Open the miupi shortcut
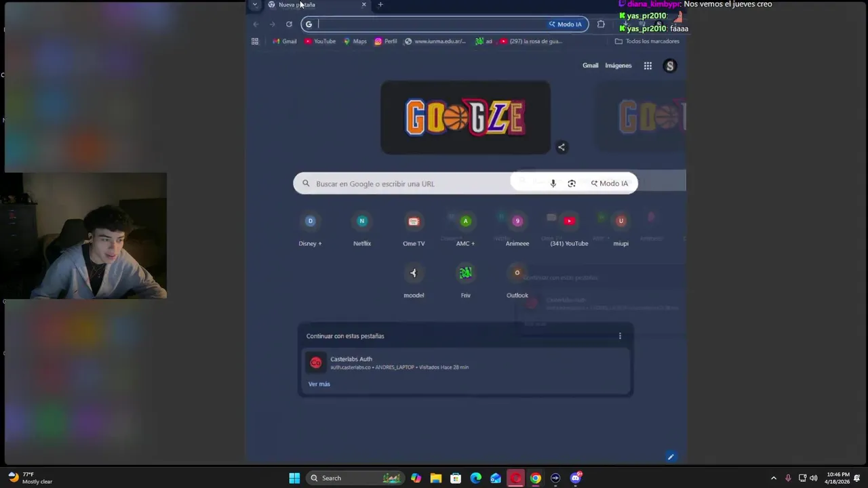868x488 pixels. point(620,230)
